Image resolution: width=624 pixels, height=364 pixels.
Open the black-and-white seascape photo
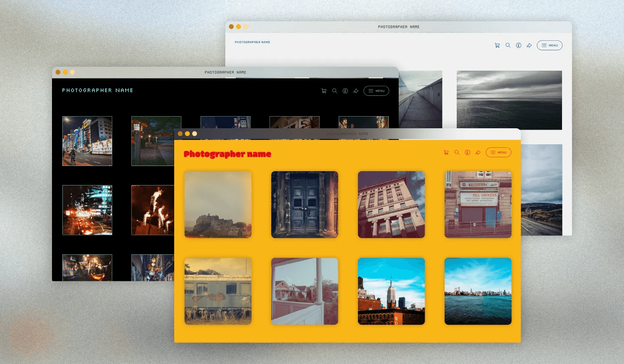point(509,100)
